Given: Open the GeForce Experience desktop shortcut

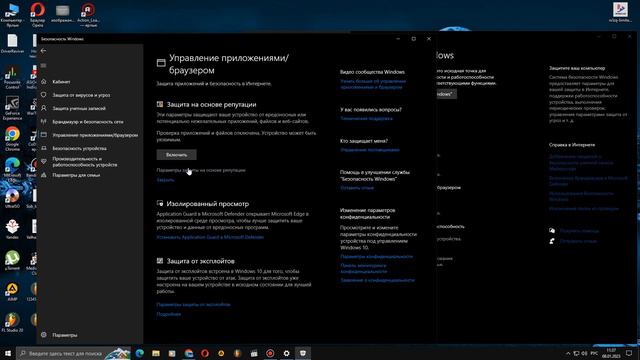Looking at the screenshot, I should coord(12,109).
